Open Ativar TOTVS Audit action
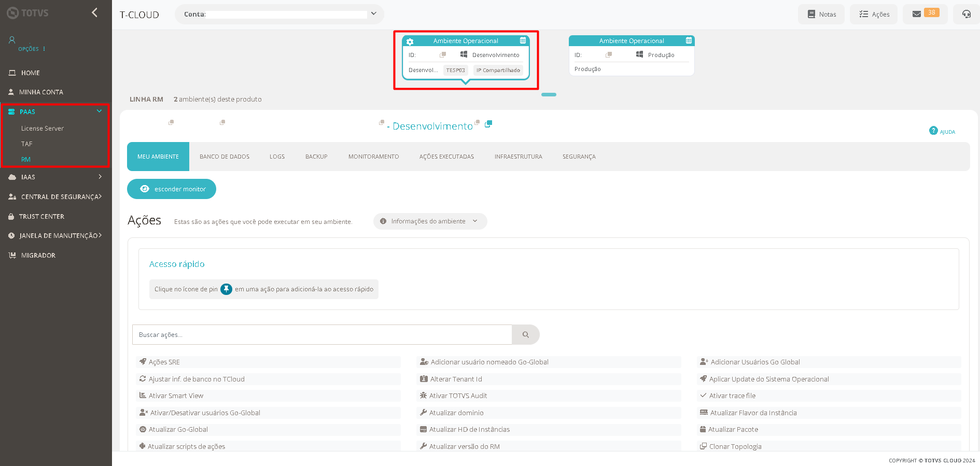Image resolution: width=980 pixels, height=466 pixels. coord(549,396)
